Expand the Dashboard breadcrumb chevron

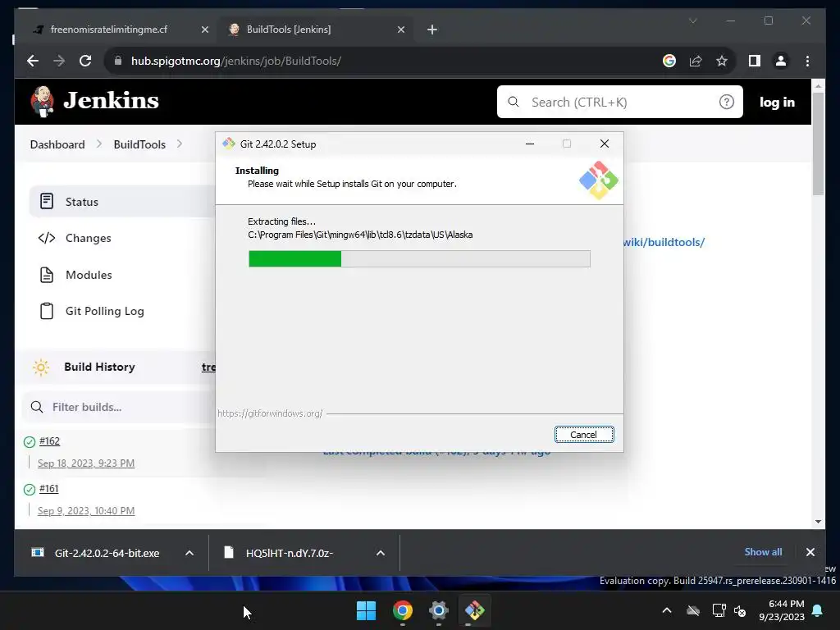coord(99,144)
